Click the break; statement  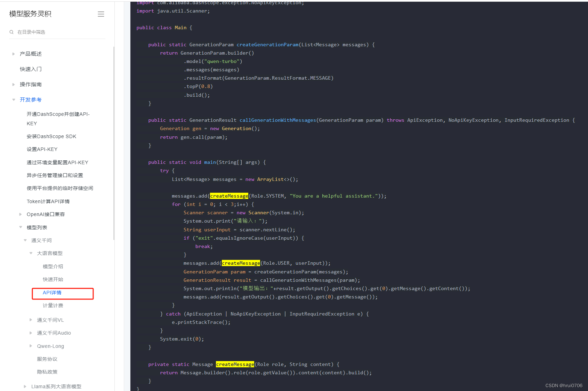click(x=204, y=246)
